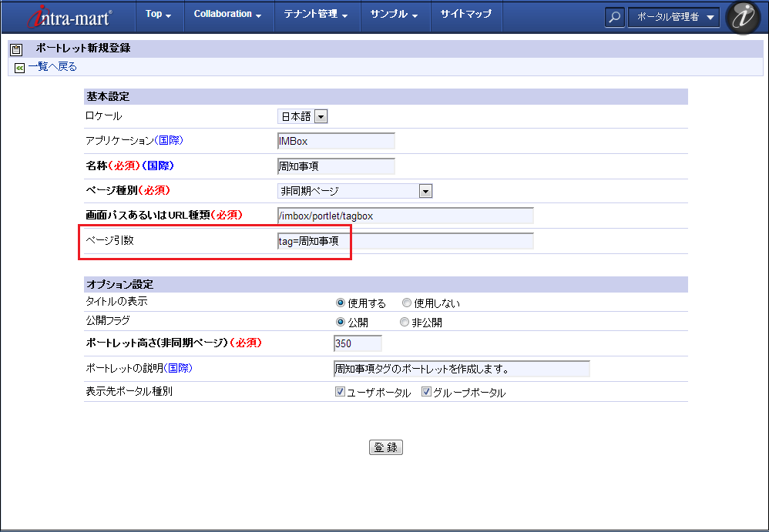Click the '一覧へ戻る' link
This screenshot has width=769, height=532.
click(52, 67)
